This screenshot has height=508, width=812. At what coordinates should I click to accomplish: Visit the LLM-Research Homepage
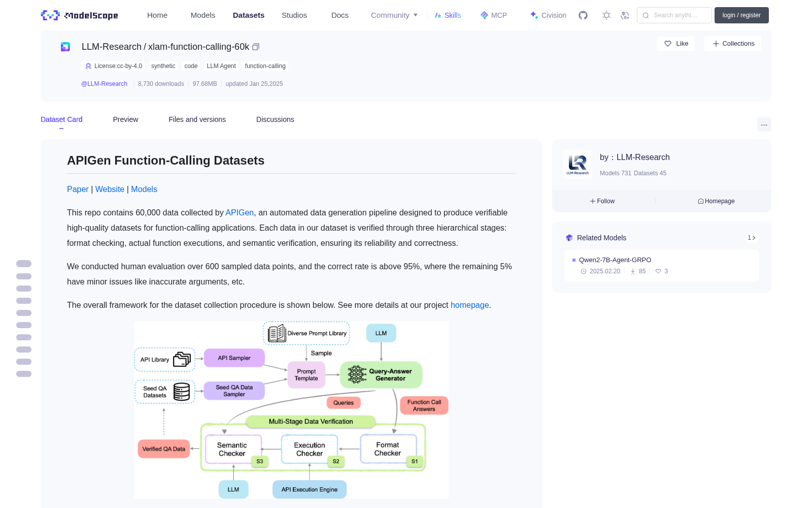click(x=716, y=201)
